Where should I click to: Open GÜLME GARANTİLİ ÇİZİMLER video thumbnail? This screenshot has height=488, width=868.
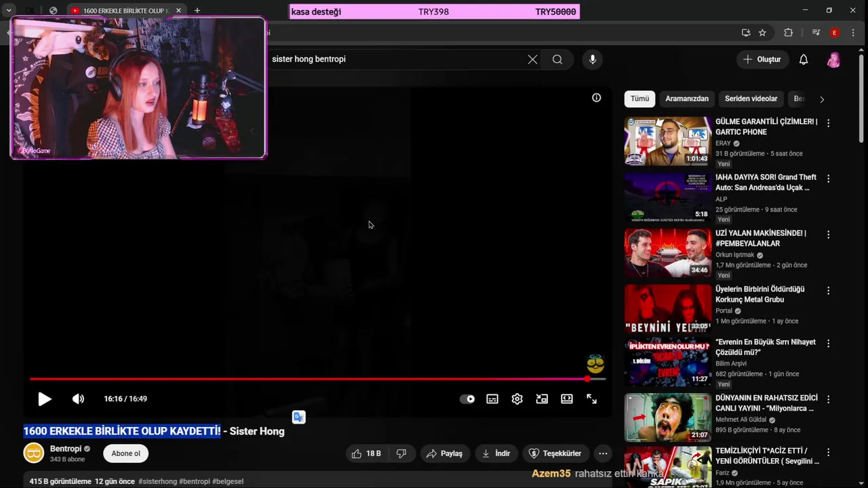click(x=667, y=141)
